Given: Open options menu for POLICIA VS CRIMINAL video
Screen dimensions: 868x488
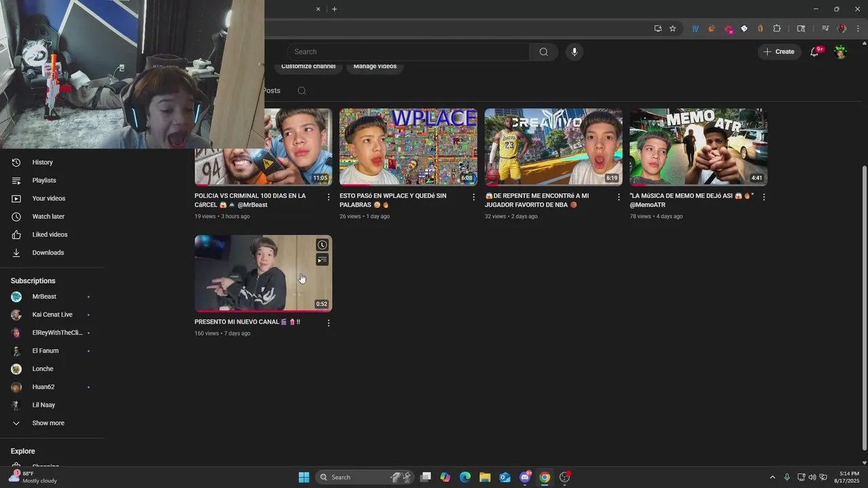Looking at the screenshot, I should pyautogui.click(x=329, y=197).
